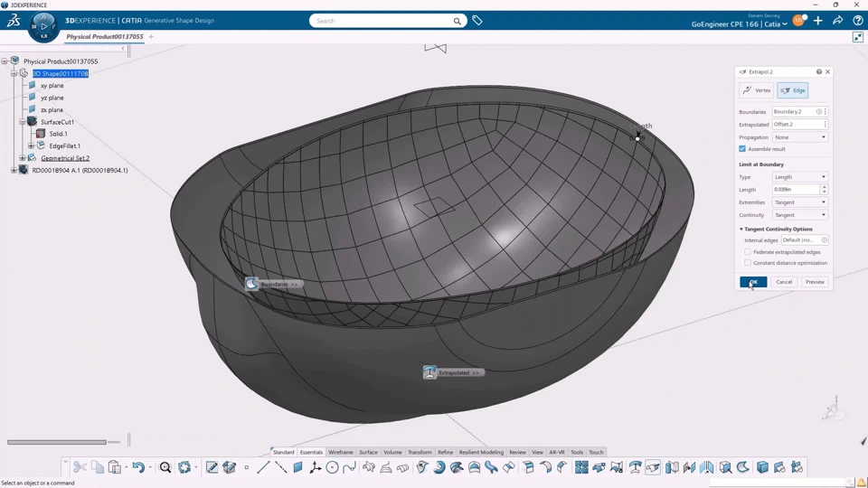The height and width of the screenshot is (488, 868).
Task: Select the Spline curve icon
Action: click(349, 467)
